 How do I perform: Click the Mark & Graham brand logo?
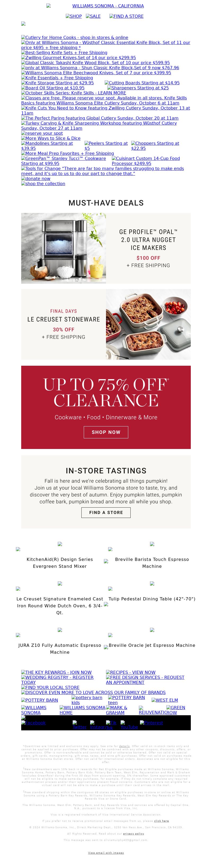(116, 710)
